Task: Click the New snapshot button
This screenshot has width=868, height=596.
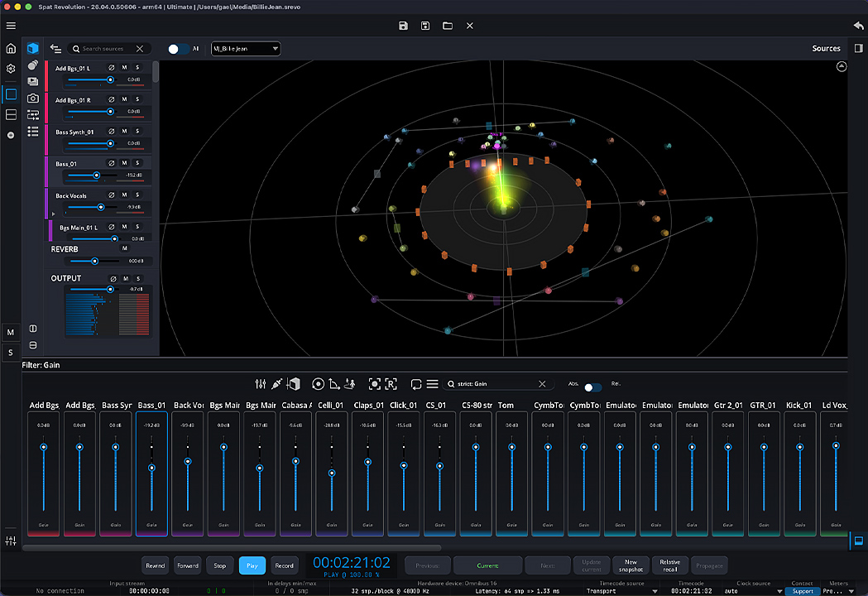Action: pyautogui.click(x=631, y=565)
